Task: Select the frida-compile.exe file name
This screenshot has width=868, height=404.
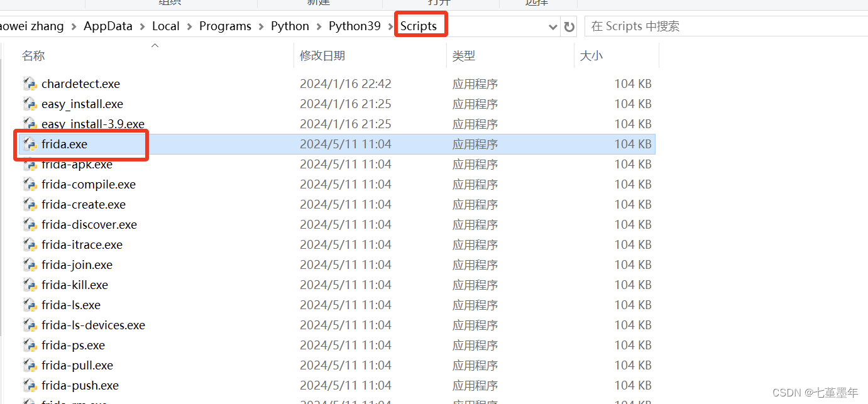Action: pyautogui.click(x=89, y=184)
